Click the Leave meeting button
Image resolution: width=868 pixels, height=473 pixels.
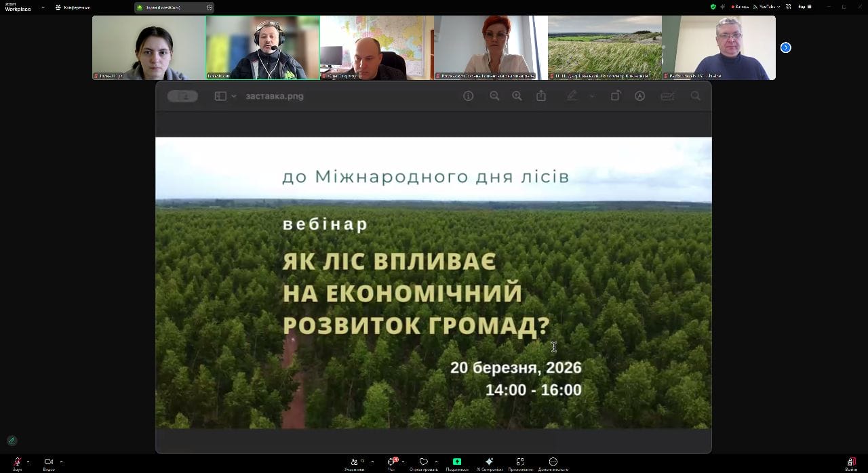pyautogui.click(x=850, y=462)
